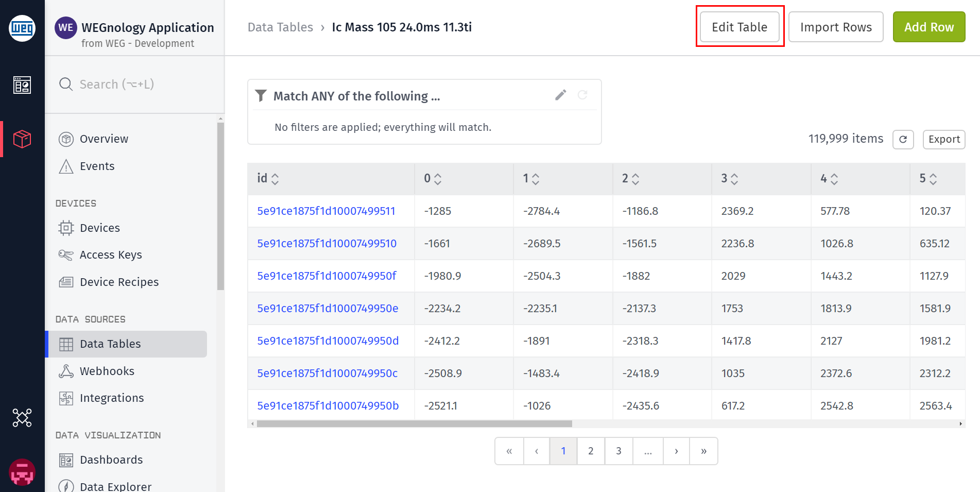Click the WEG logo icon
Viewport: 980px width, 492px height.
[x=22, y=28]
